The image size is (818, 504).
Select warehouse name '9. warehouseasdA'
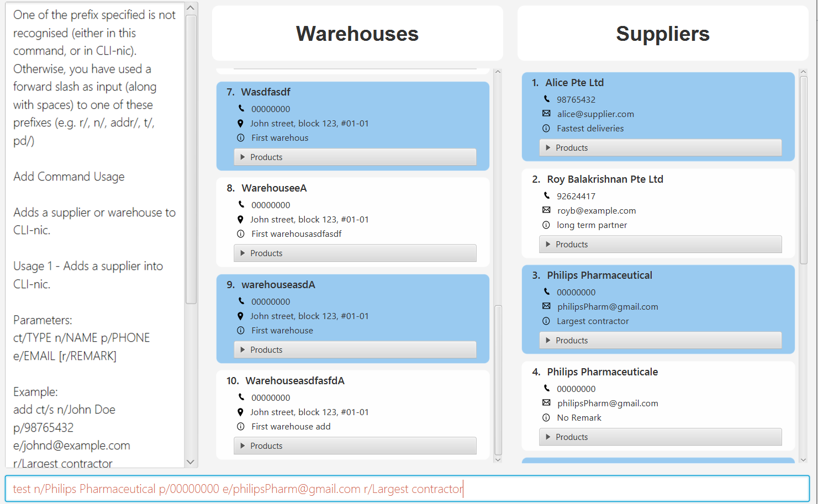[x=271, y=284]
